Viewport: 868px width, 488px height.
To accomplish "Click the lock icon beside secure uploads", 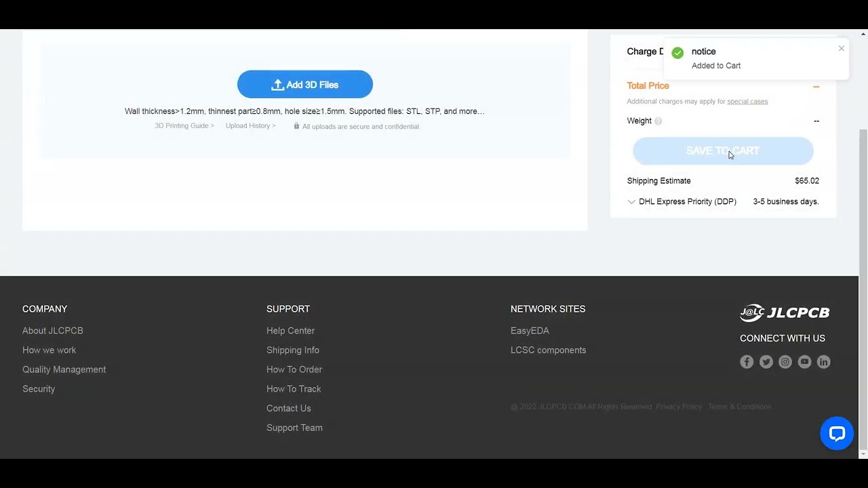I will coord(296,126).
